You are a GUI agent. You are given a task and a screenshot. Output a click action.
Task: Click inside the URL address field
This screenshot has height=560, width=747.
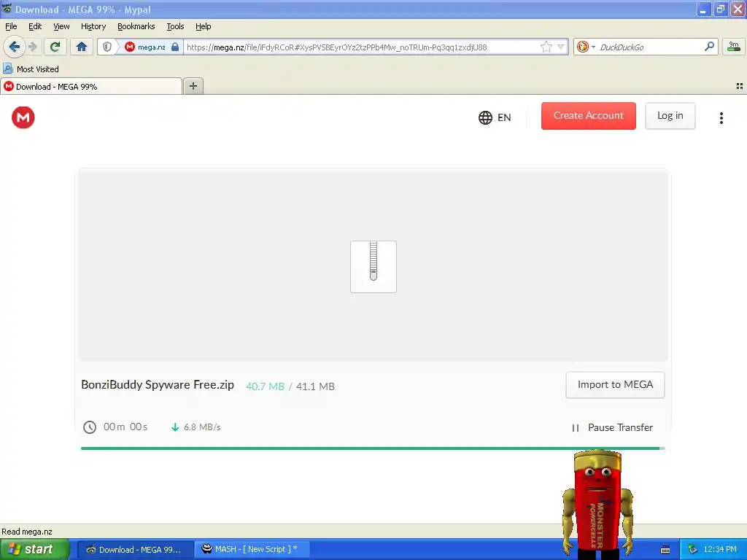click(362, 47)
